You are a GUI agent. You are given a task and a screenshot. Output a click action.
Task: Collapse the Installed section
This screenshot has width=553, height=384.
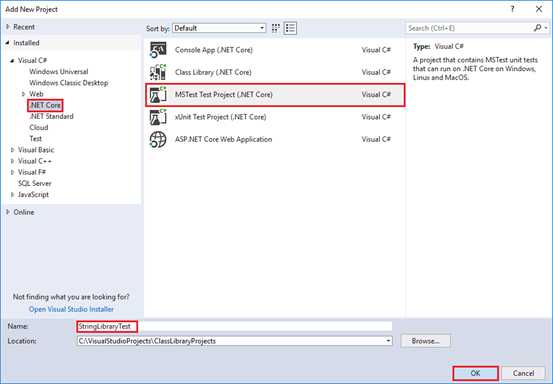point(8,43)
